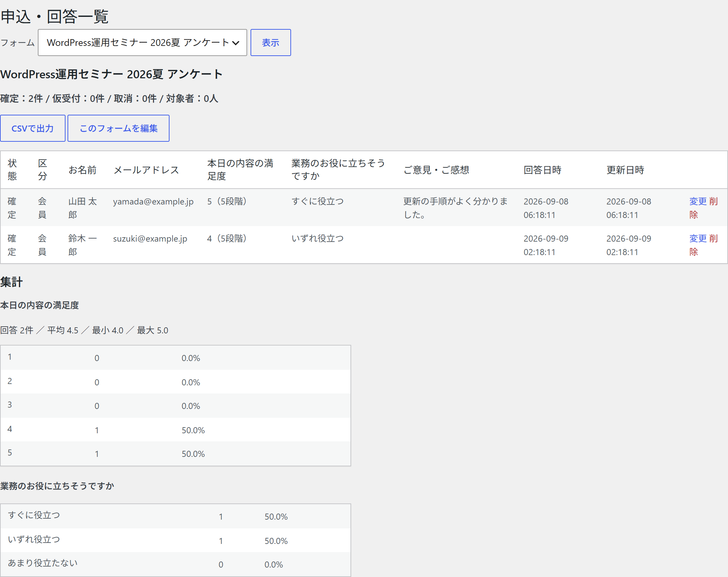
Task: Open the フォーム selection dropdown
Action: tap(142, 43)
